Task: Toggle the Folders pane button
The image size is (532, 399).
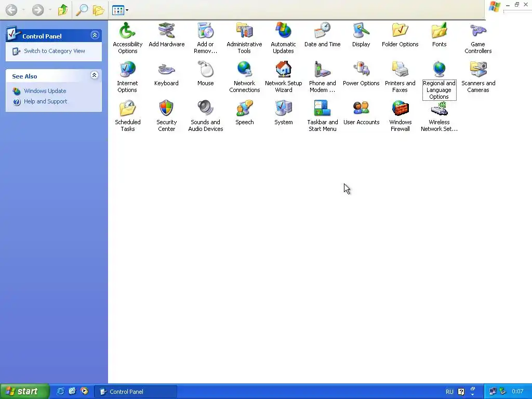Action: pos(98,10)
